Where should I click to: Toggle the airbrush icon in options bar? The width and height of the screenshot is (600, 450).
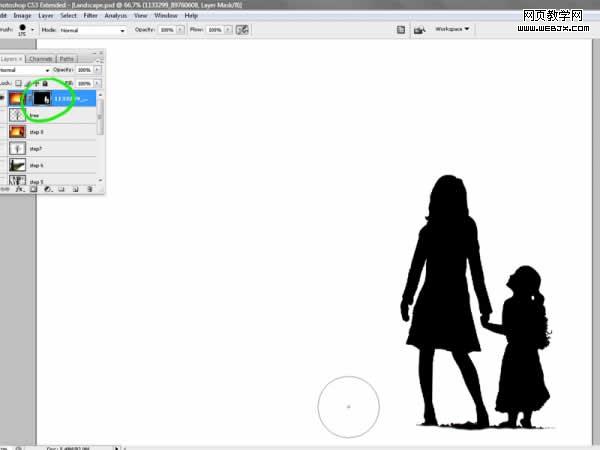(242, 29)
